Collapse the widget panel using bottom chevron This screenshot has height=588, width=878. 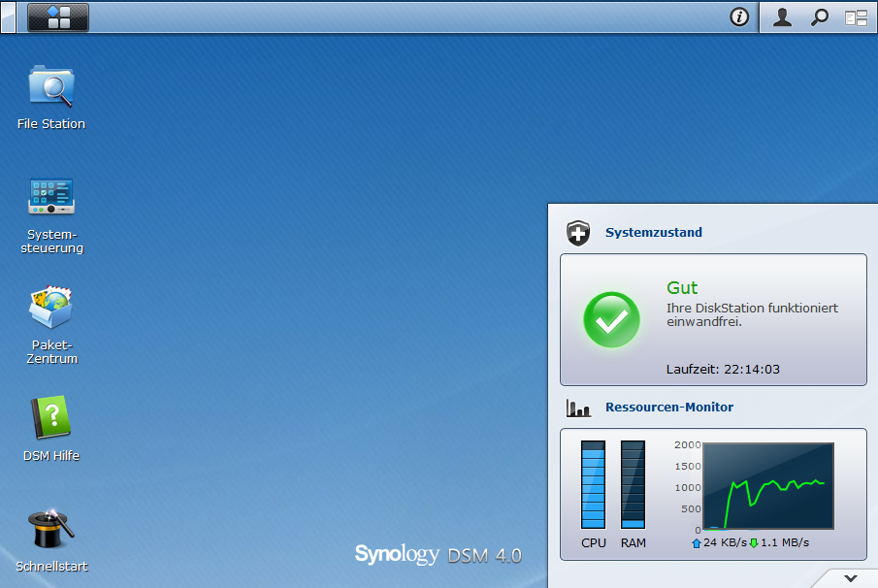pos(851,578)
